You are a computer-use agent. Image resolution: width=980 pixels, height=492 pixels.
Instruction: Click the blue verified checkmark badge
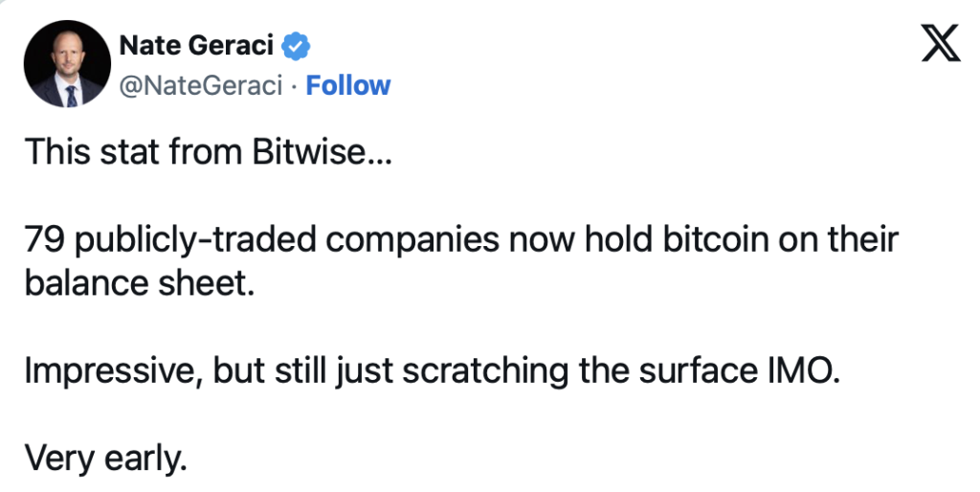tap(297, 46)
